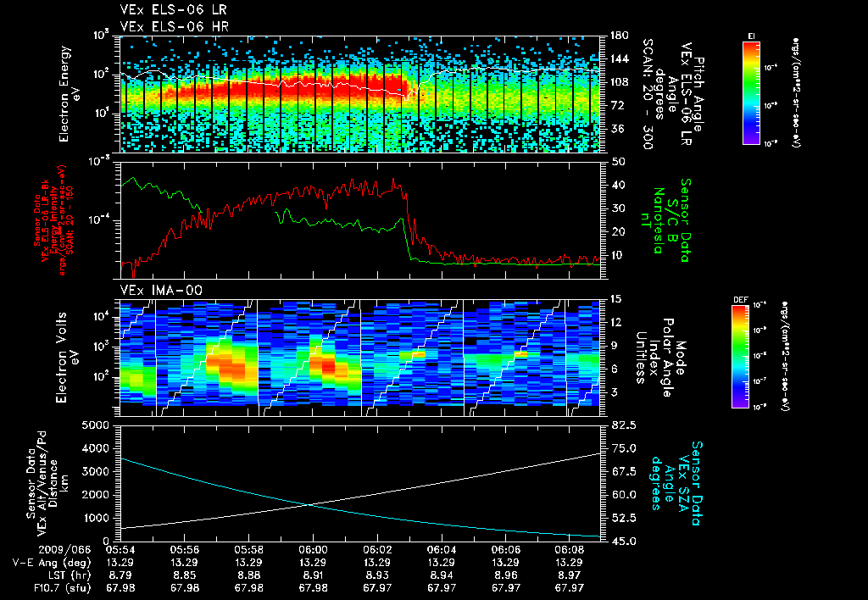Click the 'VEx IMA-00' panel title
Screen dimensions: 868x600
pos(161,290)
